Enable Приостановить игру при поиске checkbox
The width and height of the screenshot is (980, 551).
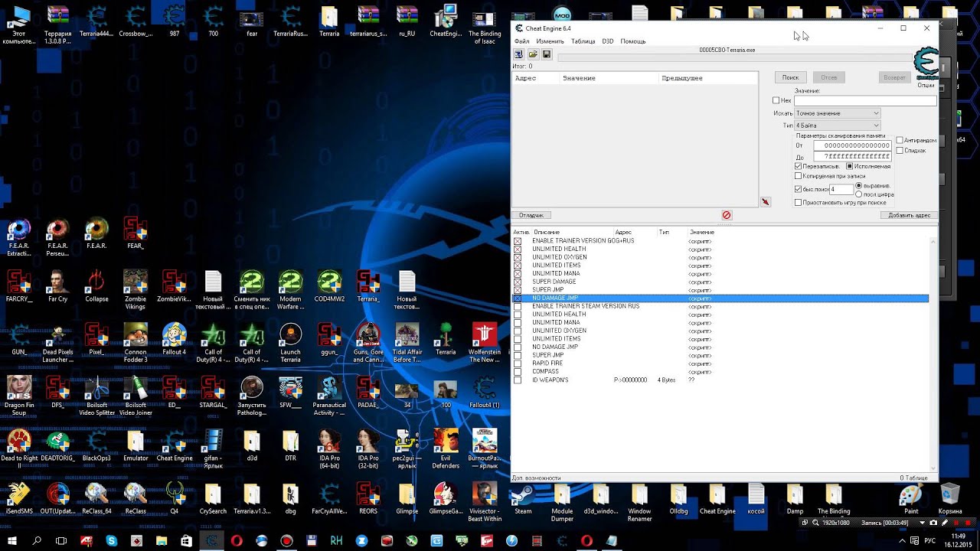[x=799, y=203]
